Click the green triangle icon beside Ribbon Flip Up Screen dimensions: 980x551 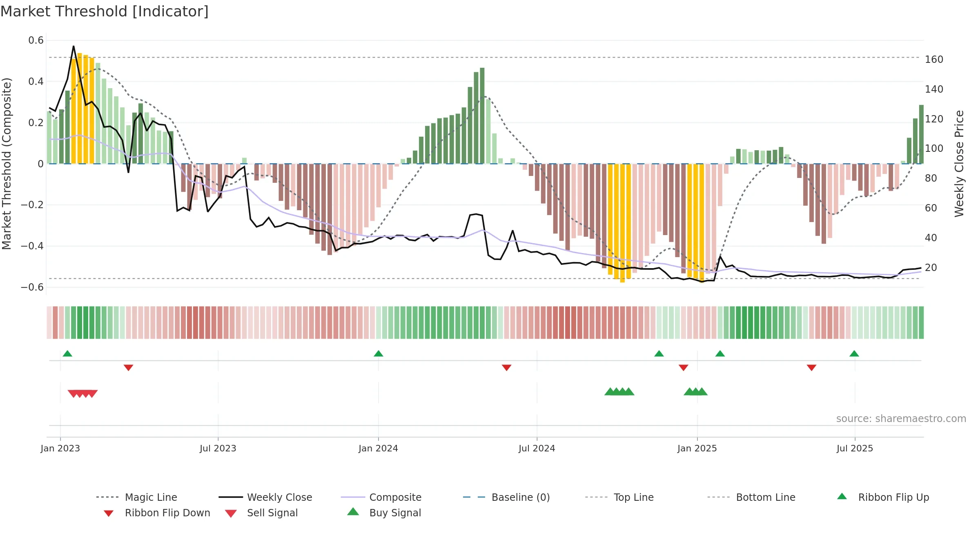click(842, 496)
